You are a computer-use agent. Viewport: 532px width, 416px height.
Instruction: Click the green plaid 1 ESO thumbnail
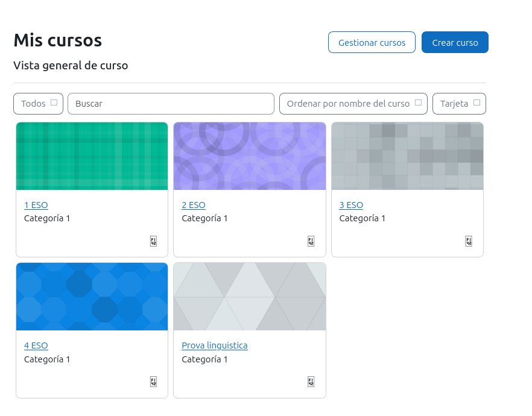(x=92, y=156)
